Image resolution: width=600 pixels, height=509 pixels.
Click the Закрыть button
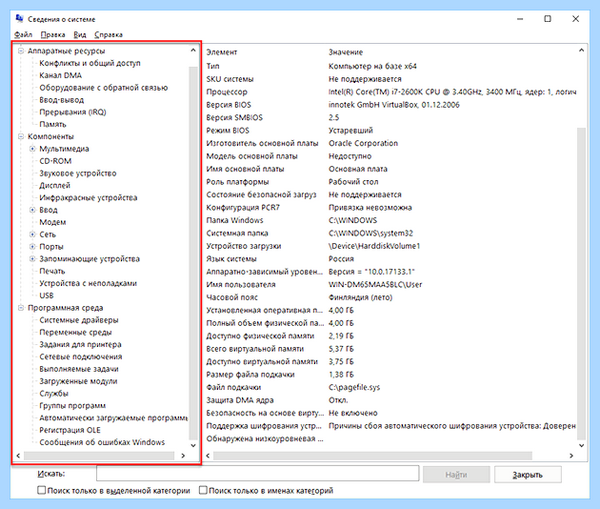528,475
